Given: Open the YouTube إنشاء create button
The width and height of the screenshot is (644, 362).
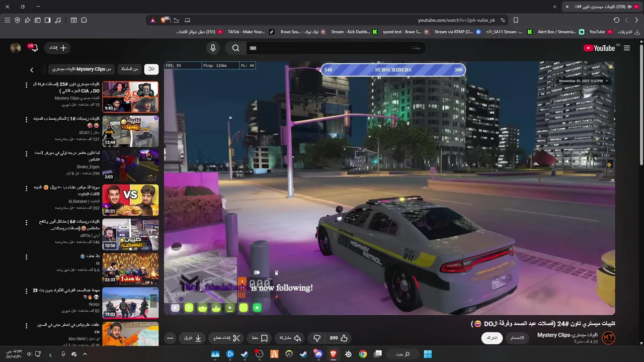Looking at the screenshot, I should tap(57, 48).
